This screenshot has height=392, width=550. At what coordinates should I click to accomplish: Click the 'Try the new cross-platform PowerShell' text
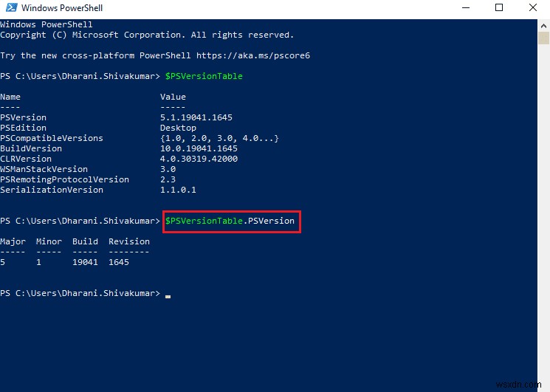click(x=95, y=55)
